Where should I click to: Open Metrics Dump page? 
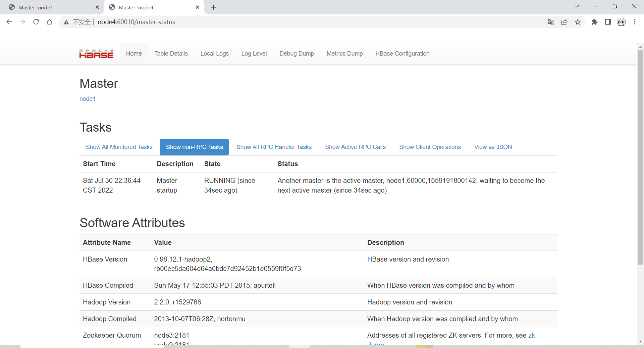[x=345, y=54]
